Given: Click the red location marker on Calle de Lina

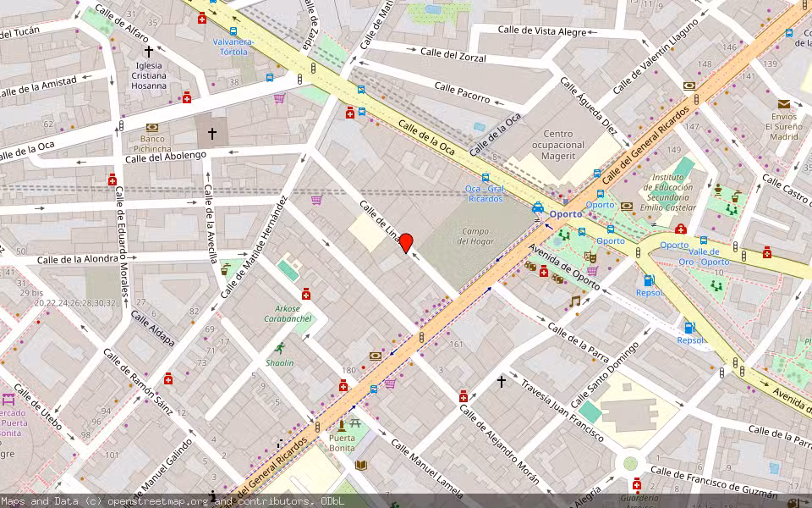Looking at the screenshot, I should (407, 243).
